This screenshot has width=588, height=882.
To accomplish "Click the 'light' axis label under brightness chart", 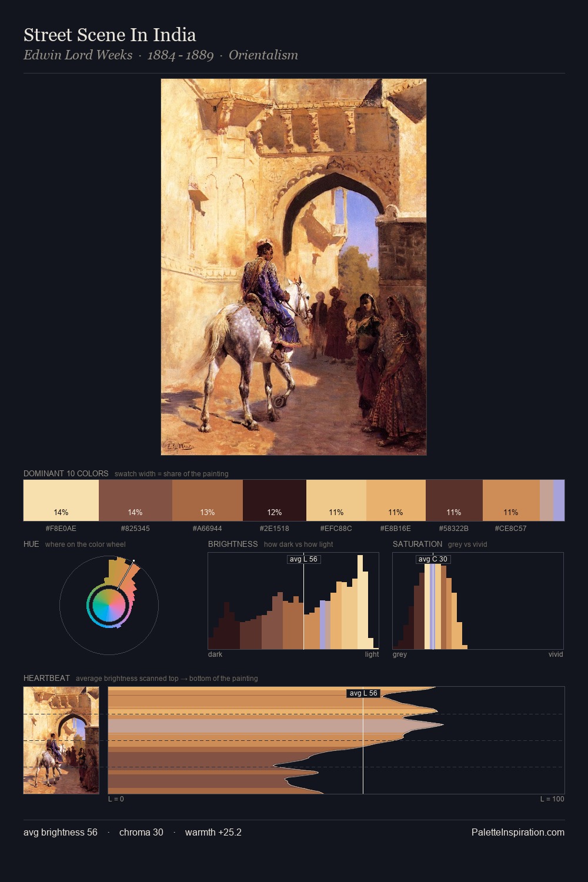I will (x=372, y=654).
